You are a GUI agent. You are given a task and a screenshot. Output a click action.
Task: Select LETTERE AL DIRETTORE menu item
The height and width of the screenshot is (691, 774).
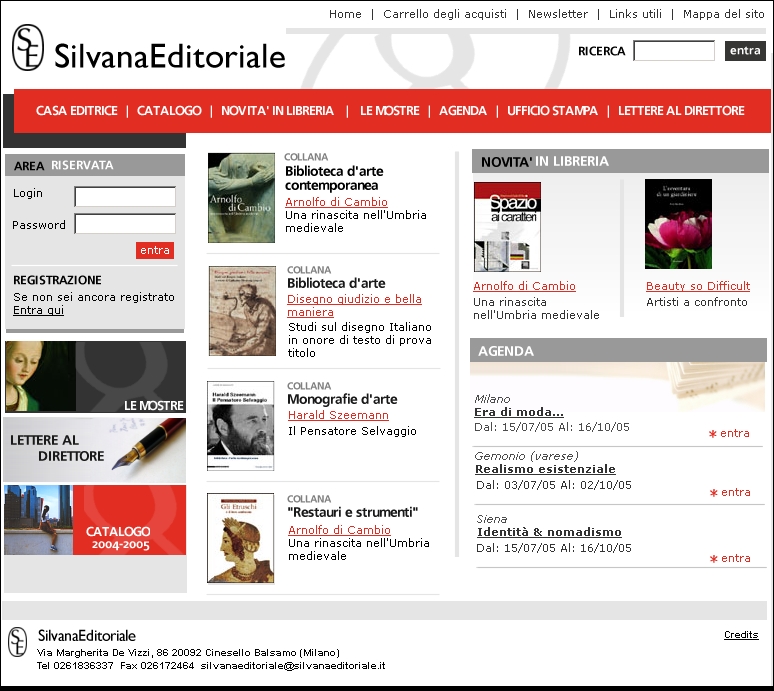pos(681,111)
